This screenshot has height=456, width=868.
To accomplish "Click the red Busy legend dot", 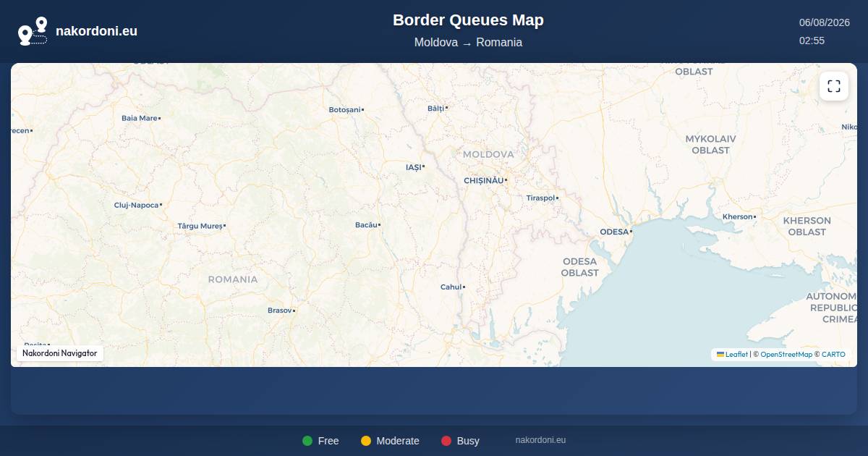I will tap(446, 441).
